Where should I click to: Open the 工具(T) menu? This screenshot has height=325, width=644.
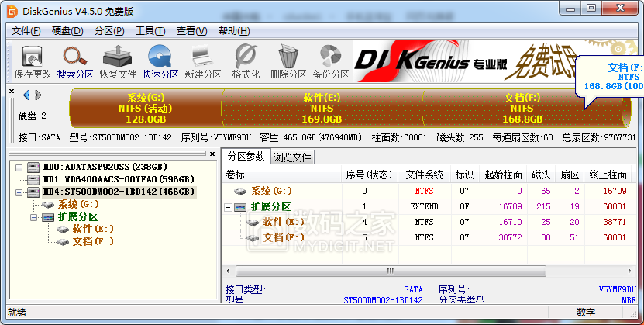point(150,31)
